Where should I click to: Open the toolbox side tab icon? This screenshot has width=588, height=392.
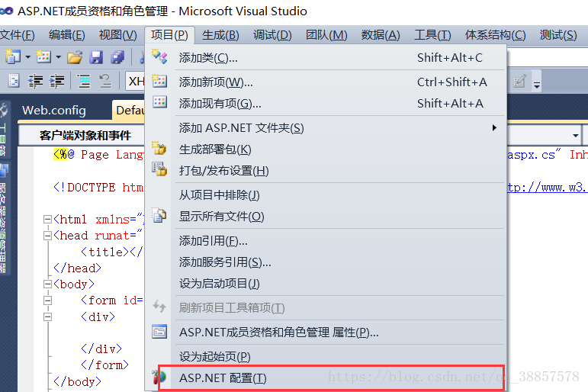[x=4, y=111]
